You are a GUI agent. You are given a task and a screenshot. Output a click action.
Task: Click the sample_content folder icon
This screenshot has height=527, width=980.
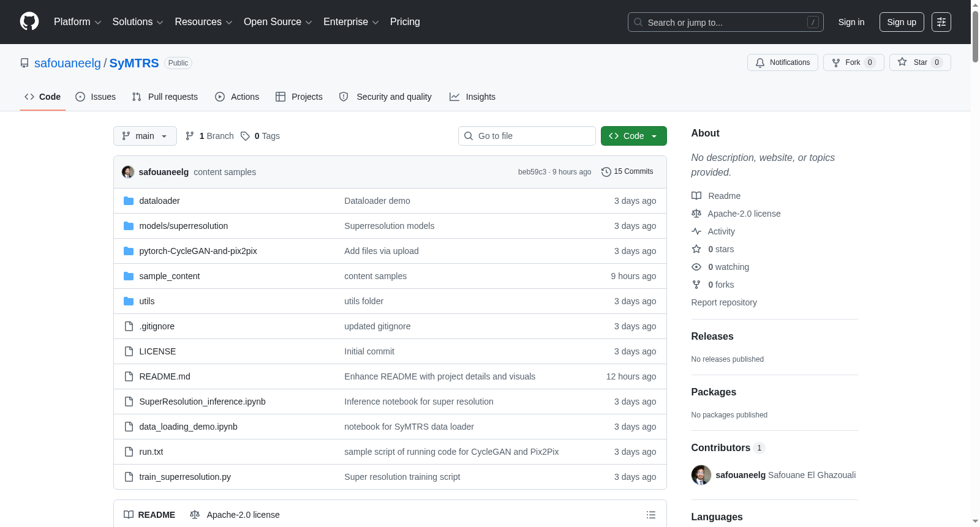129,276
